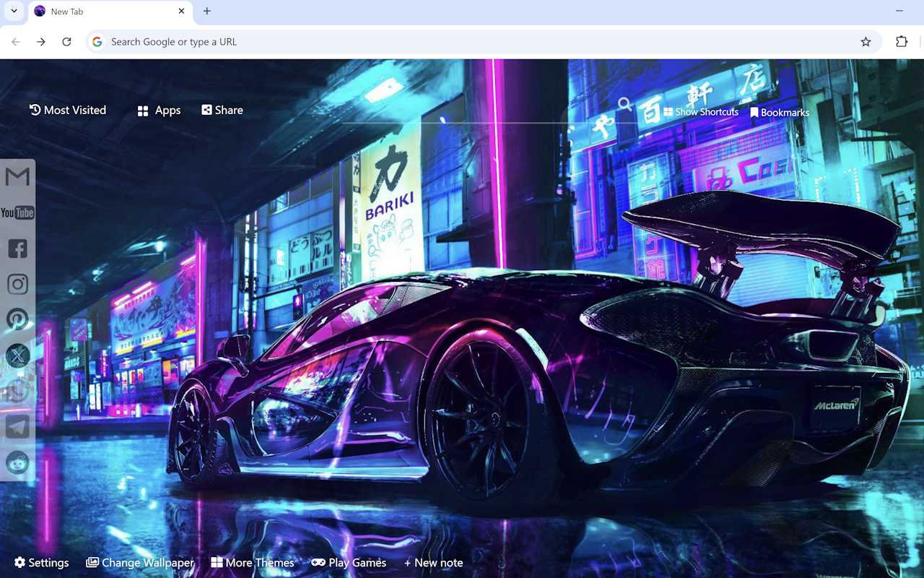Open Facebook from the sidebar

17,249
